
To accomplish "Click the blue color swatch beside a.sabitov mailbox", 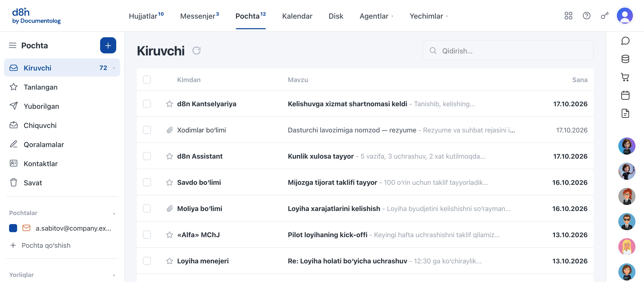I will click(13, 228).
